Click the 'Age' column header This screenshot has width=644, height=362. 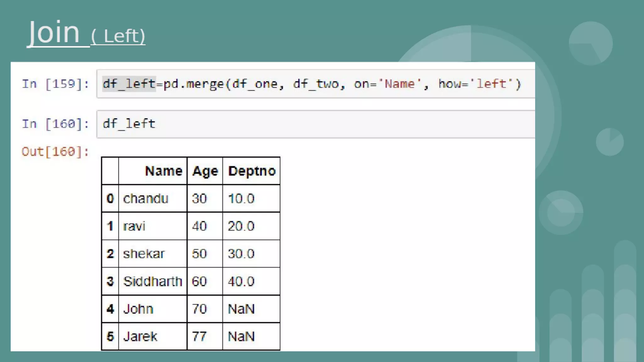coord(205,171)
